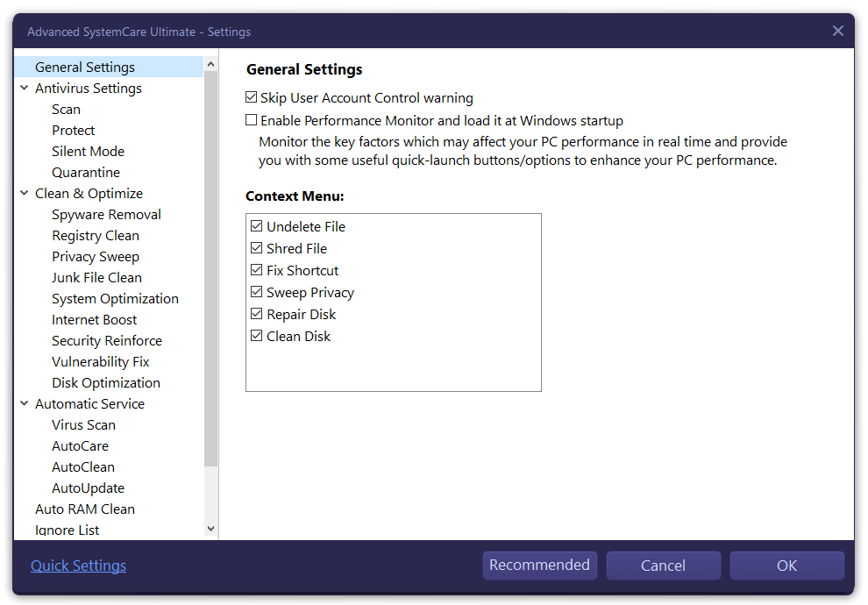The image size is (868, 605).
Task: Apply the Recommended settings
Action: (539, 566)
